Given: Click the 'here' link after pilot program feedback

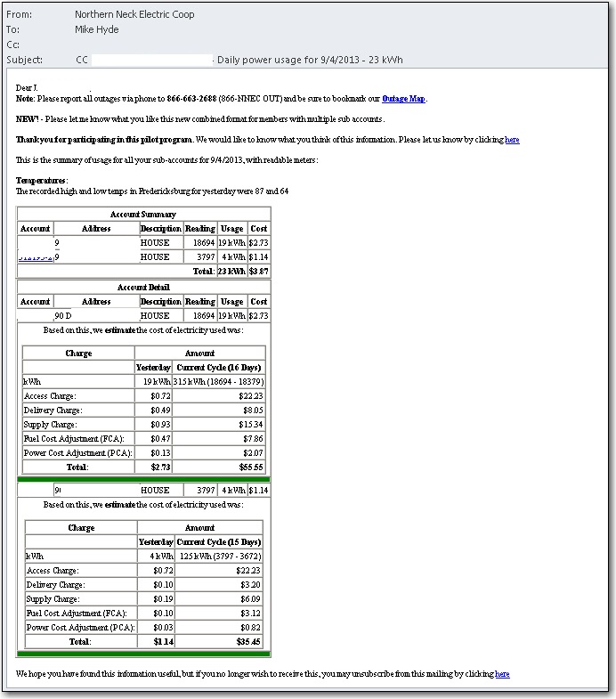Looking at the screenshot, I should (x=512, y=140).
